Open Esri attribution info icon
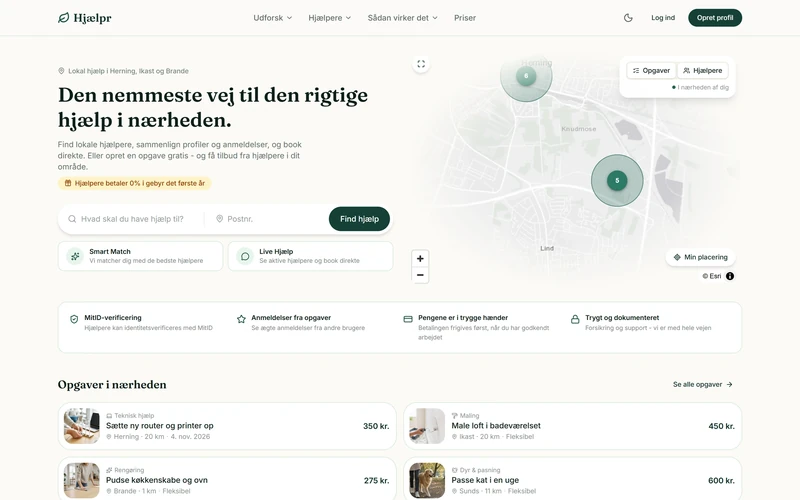 730,276
